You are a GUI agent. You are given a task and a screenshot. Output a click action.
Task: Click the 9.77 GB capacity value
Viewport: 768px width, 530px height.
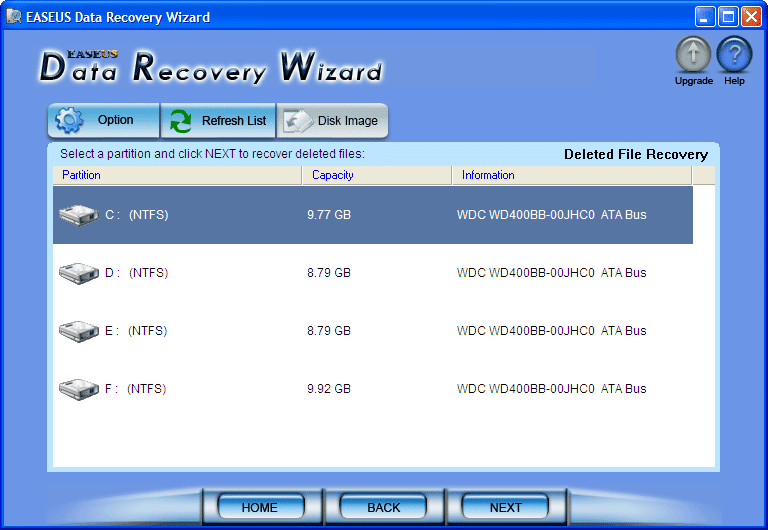coord(329,215)
